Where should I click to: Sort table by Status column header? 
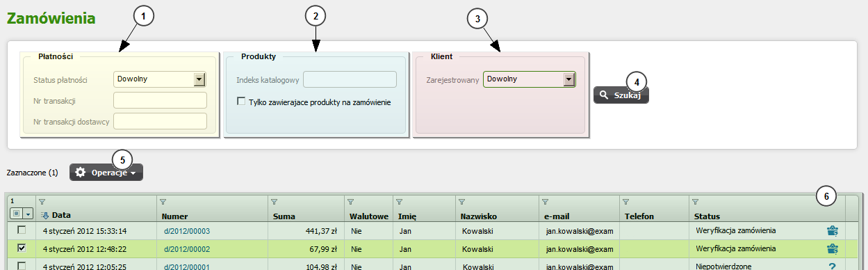(x=707, y=216)
